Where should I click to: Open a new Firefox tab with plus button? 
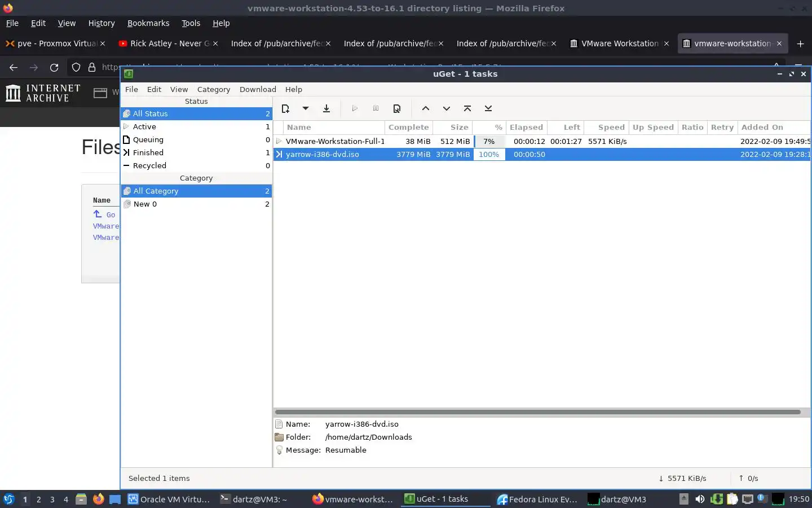[800, 43]
